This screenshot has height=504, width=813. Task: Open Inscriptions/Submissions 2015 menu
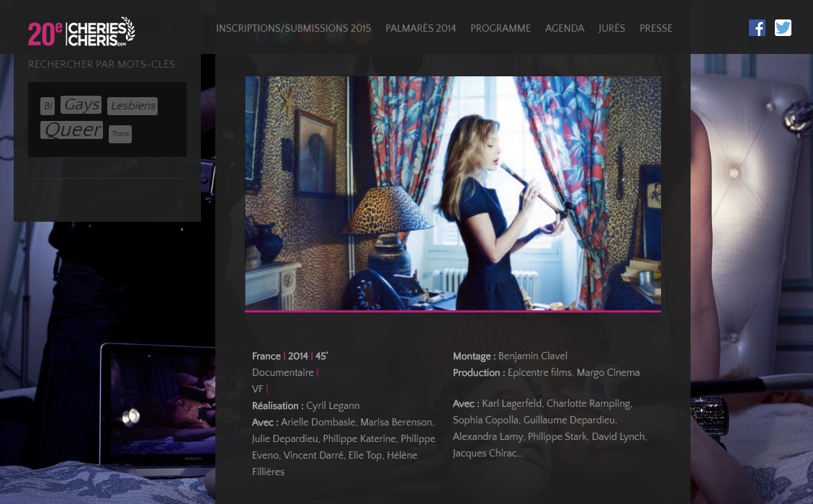293,29
